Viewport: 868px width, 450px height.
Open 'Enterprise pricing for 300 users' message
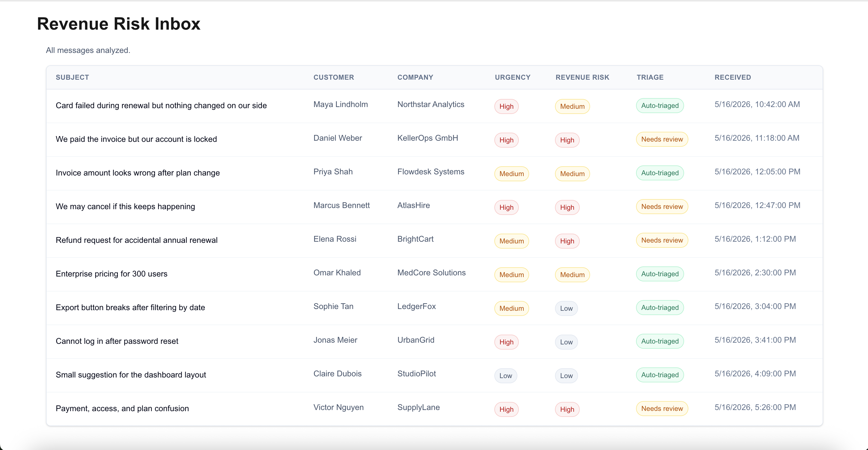click(111, 274)
